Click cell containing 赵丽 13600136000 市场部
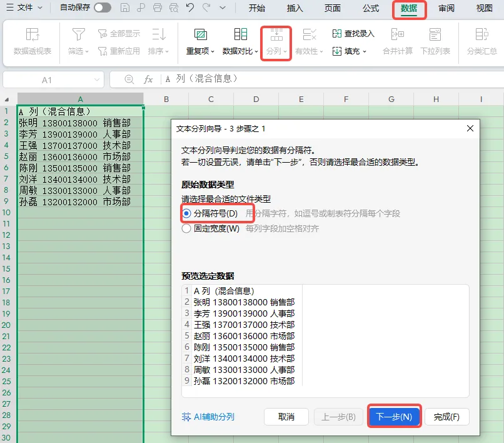Image resolution: width=504 pixels, height=443 pixels. point(81,156)
